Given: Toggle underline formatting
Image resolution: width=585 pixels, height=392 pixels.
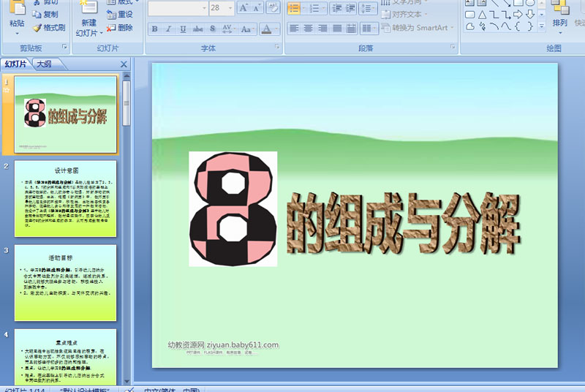Looking at the screenshot, I should pyautogui.click(x=183, y=29).
